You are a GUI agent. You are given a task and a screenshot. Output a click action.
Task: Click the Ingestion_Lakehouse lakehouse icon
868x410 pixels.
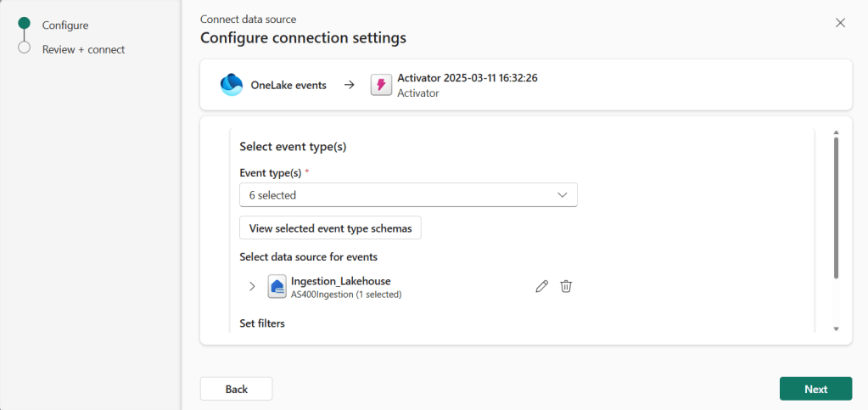[x=277, y=287]
